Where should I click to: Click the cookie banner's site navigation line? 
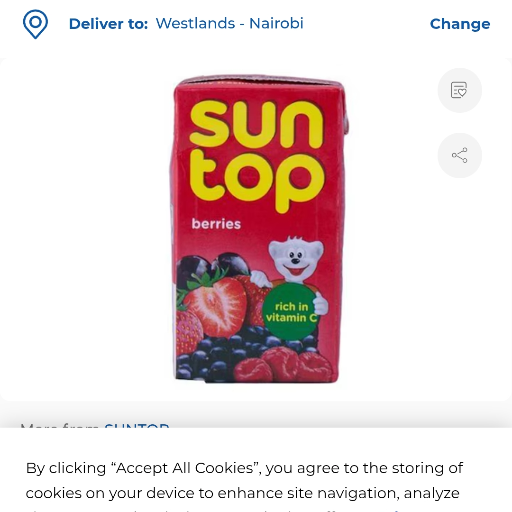243,493
